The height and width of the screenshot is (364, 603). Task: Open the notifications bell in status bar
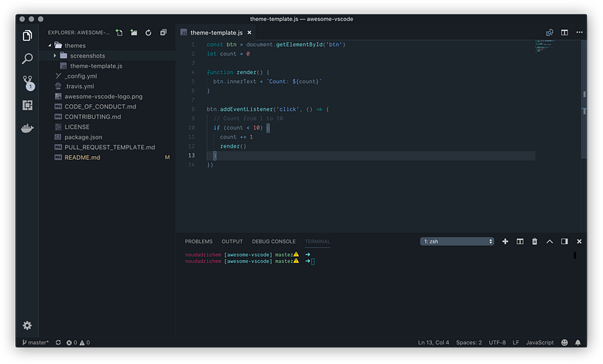point(577,342)
